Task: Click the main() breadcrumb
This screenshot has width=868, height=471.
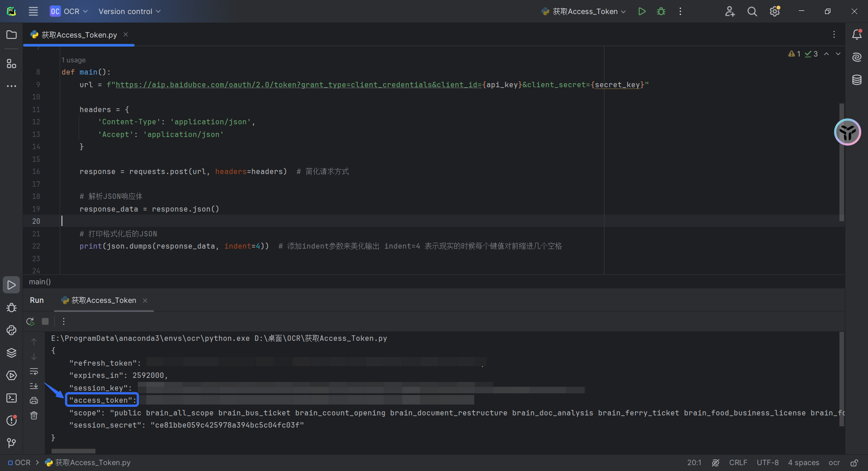Action: tap(40, 282)
